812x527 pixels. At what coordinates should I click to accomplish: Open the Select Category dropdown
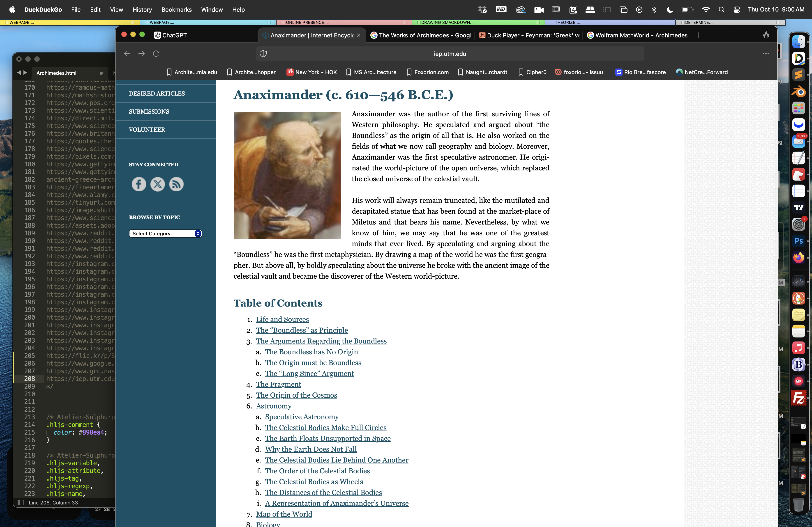coord(165,234)
